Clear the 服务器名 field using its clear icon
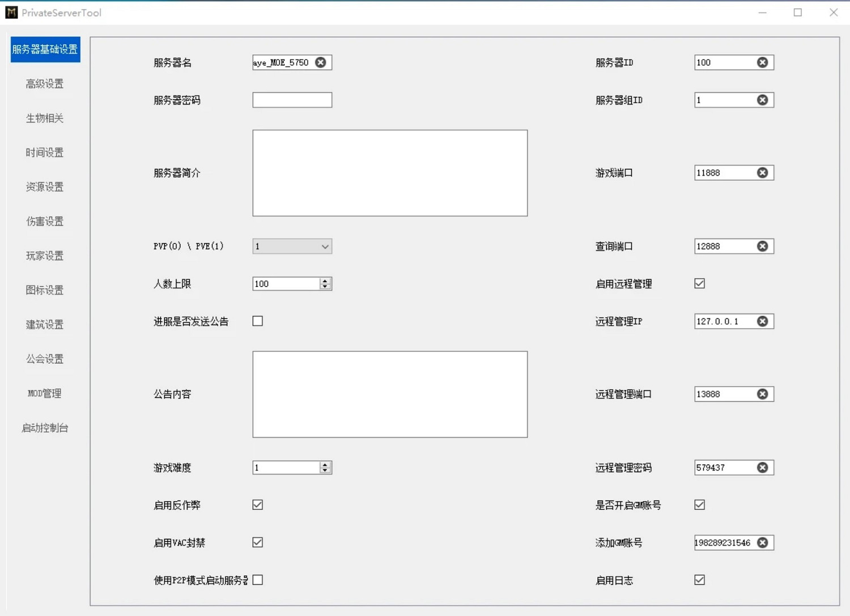850x616 pixels. pyautogui.click(x=321, y=62)
